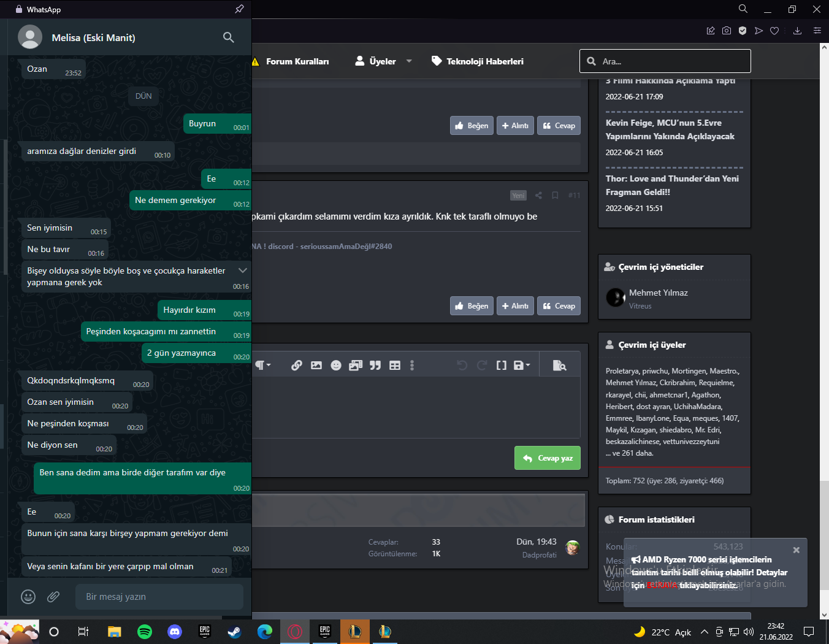Open Proletarya member profile link
This screenshot has width=829, height=644.
(622, 371)
